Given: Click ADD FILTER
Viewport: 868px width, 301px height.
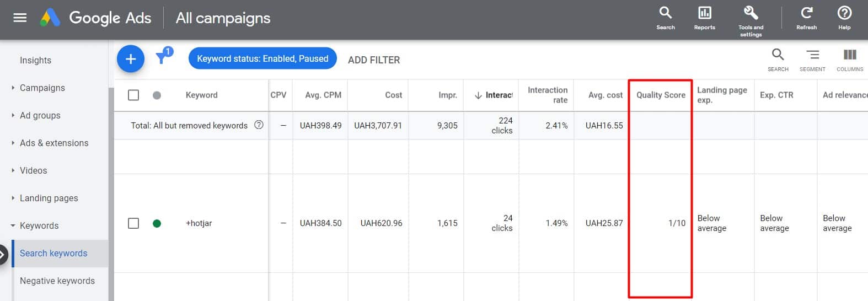Looking at the screenshot, I should point(374,60).
